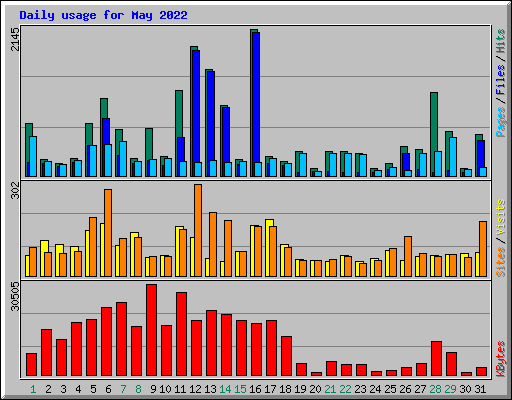Click green weekend day label 7
Screen dimensions: 512x400
123,389
